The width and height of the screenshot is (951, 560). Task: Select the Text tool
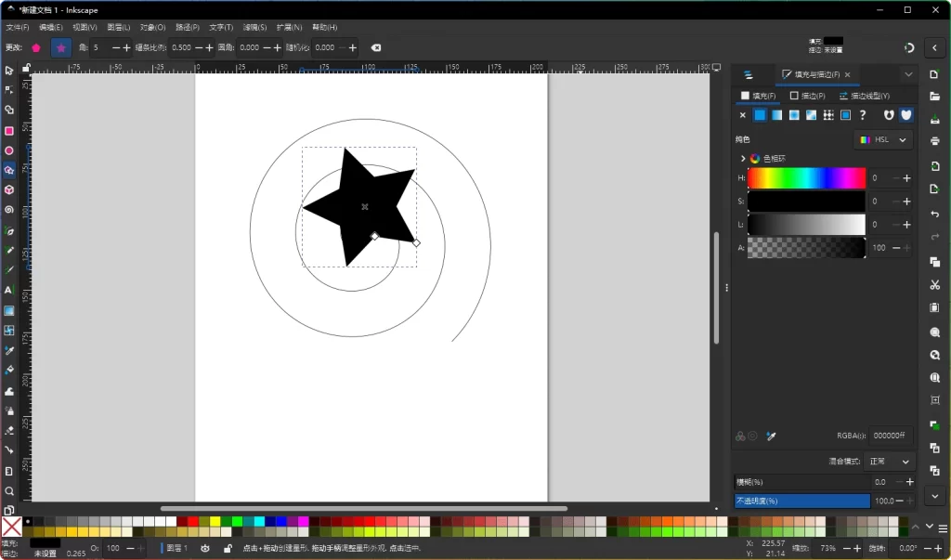point(9,290)
